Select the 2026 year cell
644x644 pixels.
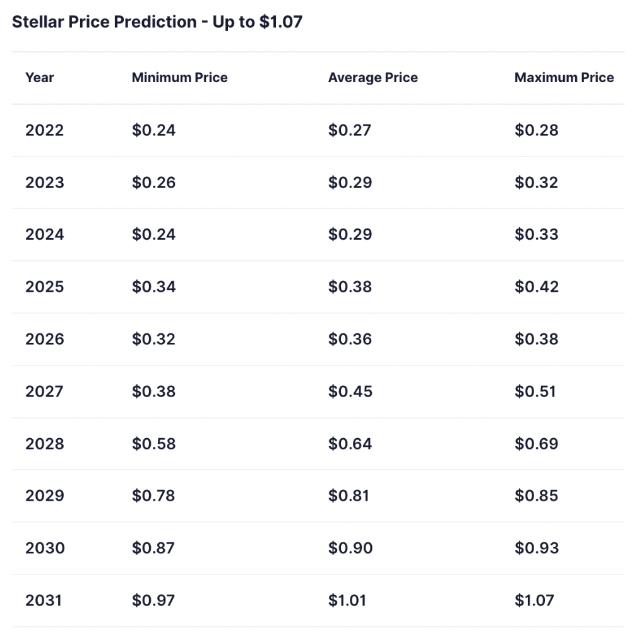coord(44,339)
